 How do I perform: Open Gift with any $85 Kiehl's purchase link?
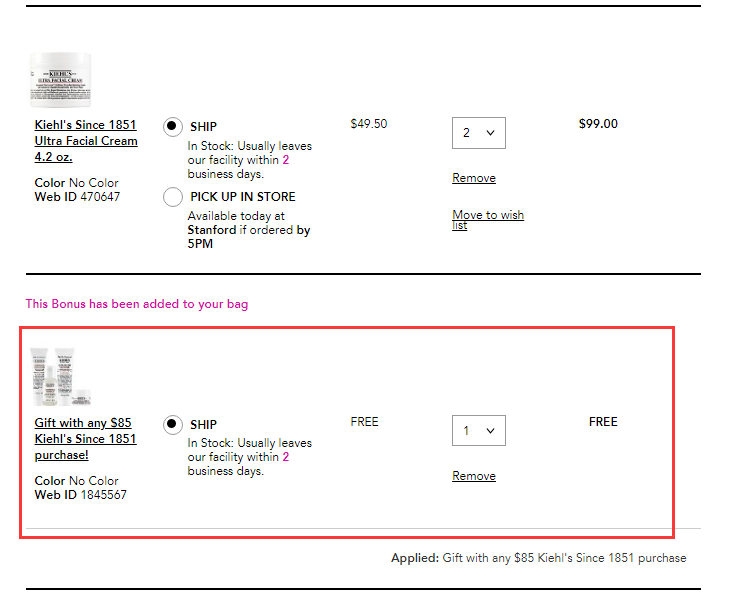pyautogui.click(x=86, y=439)
